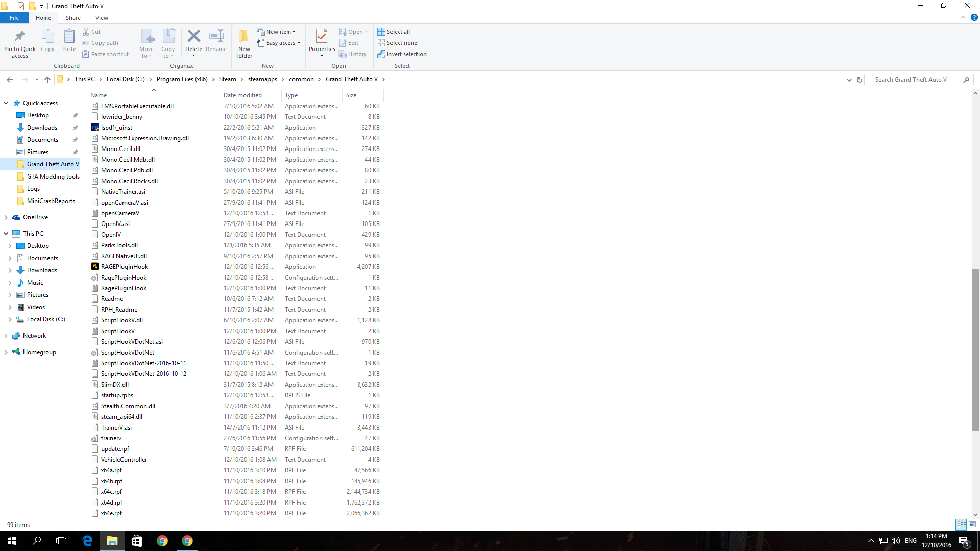Click the Up directory arrow
This screenshot has height=551, width=980.
point(47,80)
